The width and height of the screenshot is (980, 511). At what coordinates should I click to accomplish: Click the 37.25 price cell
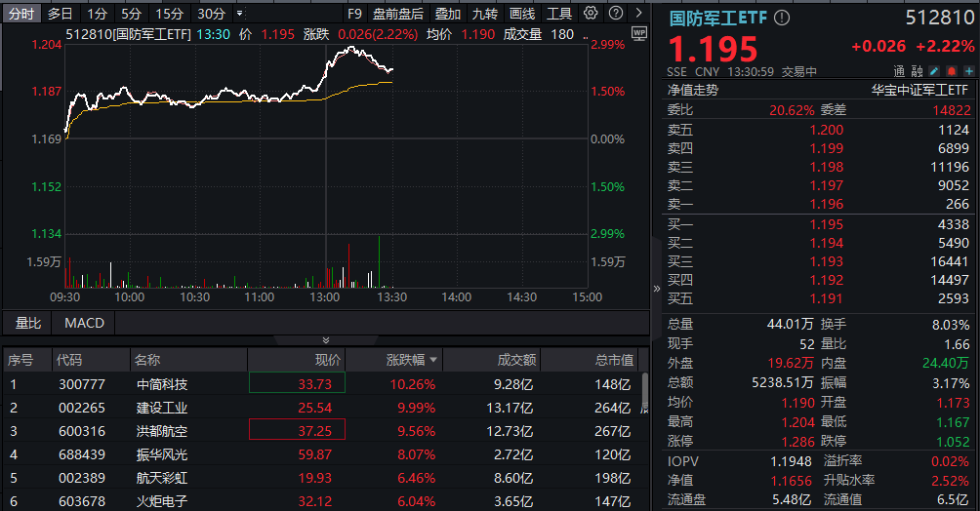pos(297,430)
